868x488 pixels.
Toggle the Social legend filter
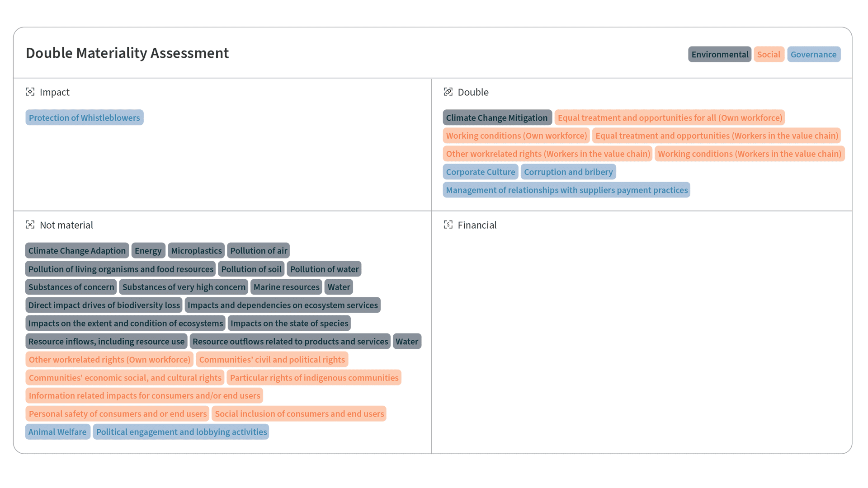click(769, 54)
